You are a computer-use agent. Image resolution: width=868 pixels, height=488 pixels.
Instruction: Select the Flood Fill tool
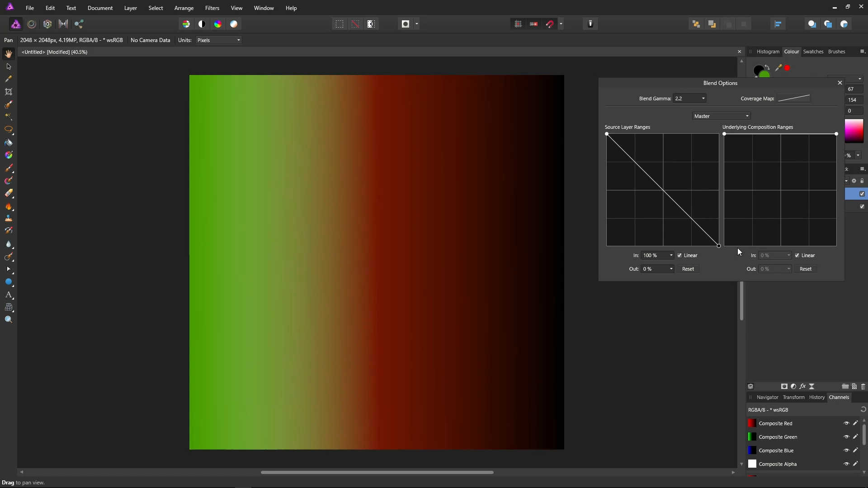pyautogui.click(x=9, y=142)
